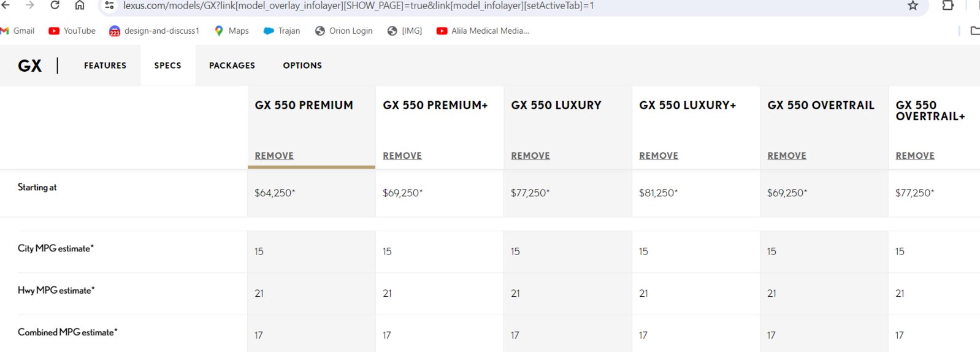980x352 pixels.
Task: Click the GX model logo
Action: [x=29, y=66]
